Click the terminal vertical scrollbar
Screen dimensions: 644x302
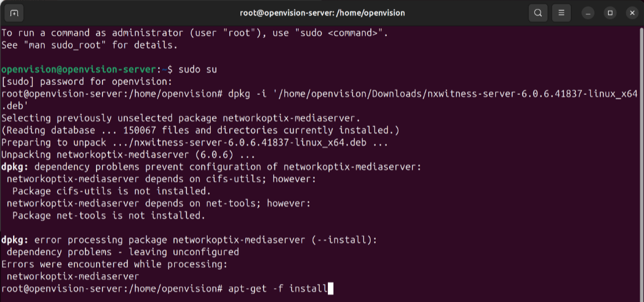click(x=641, y=164)
